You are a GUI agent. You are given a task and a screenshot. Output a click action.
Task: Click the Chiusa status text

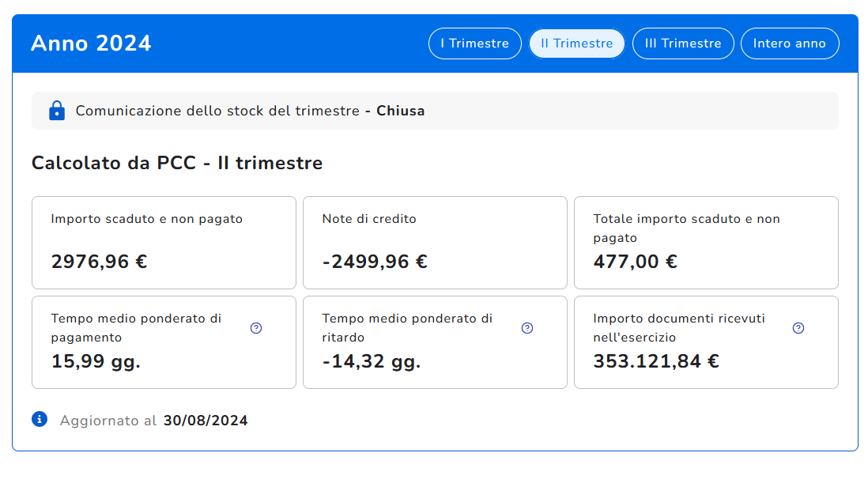click(x=400, y=111)
